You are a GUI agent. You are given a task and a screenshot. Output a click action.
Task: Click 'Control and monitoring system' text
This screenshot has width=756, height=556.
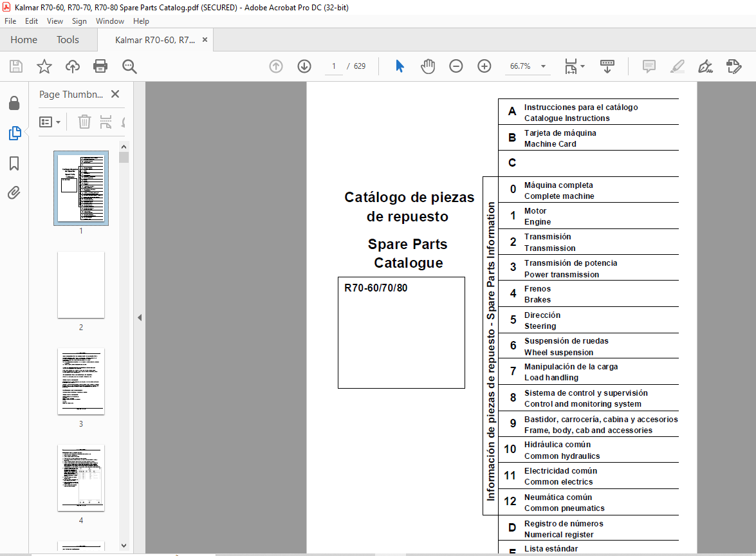click(582, 404)
